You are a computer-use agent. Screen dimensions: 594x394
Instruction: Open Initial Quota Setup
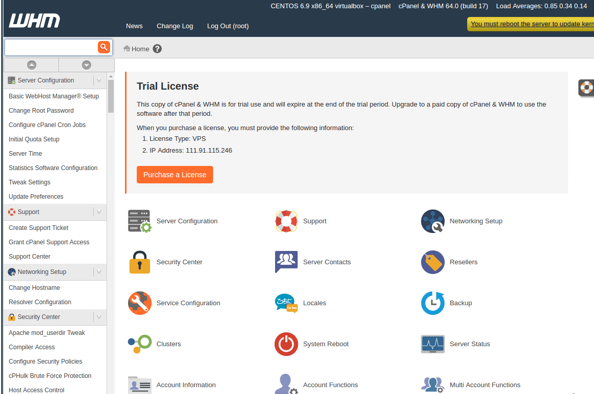[x=34, y=139]
